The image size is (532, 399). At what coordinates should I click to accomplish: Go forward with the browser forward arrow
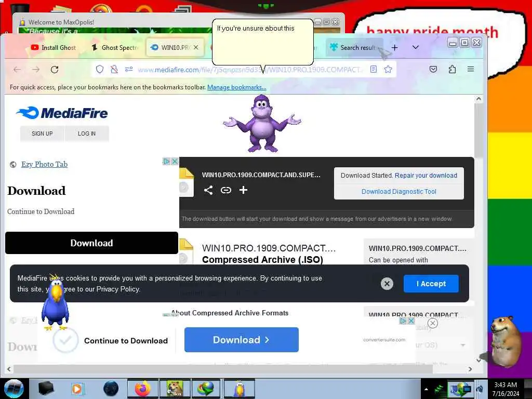click(x=36, y=70)
